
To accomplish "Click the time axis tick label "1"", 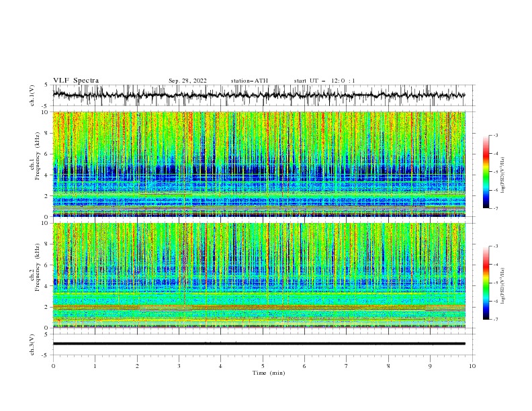I will [x=95, y=366].
